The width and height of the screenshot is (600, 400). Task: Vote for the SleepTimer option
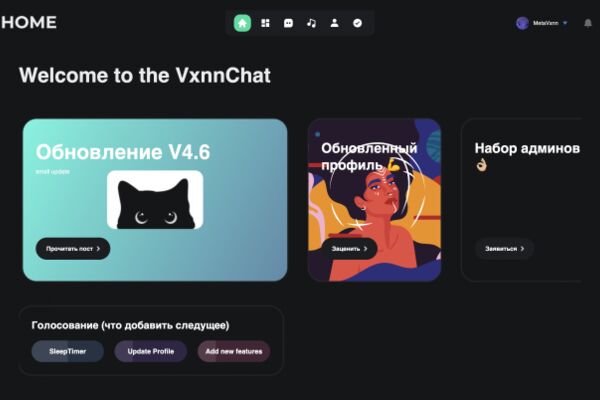[x=68, y=351]
